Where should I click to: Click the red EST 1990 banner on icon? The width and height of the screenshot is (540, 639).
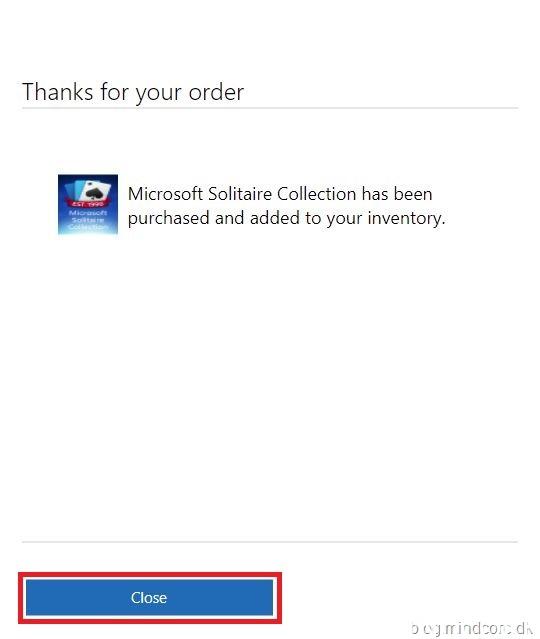[x=88, y=204]
